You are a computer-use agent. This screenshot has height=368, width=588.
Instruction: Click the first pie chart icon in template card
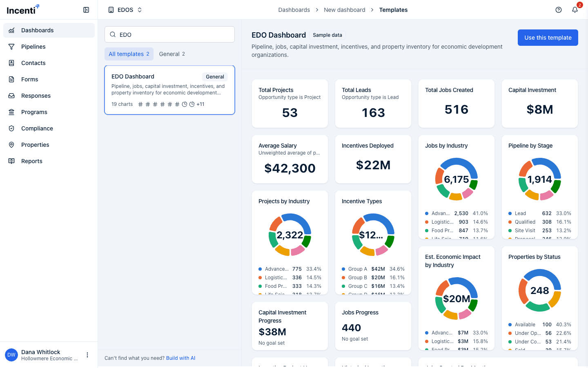pos(185,104)
